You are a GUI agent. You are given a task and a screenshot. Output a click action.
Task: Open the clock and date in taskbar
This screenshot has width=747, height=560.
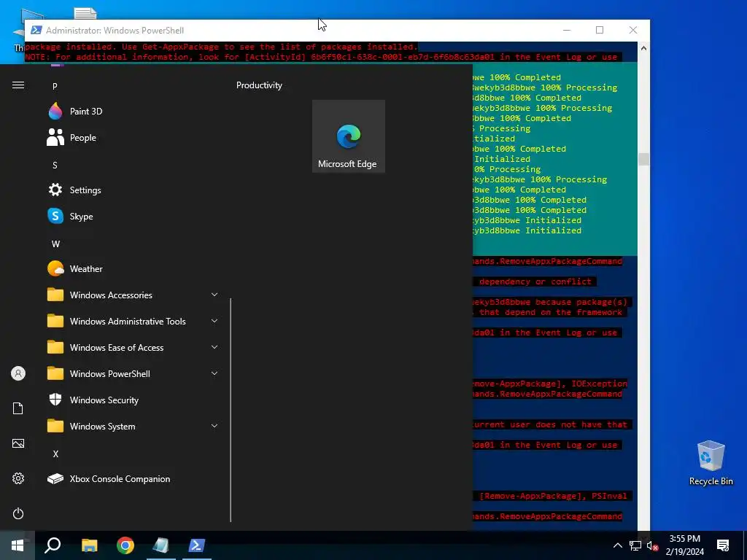coord(684,545)
